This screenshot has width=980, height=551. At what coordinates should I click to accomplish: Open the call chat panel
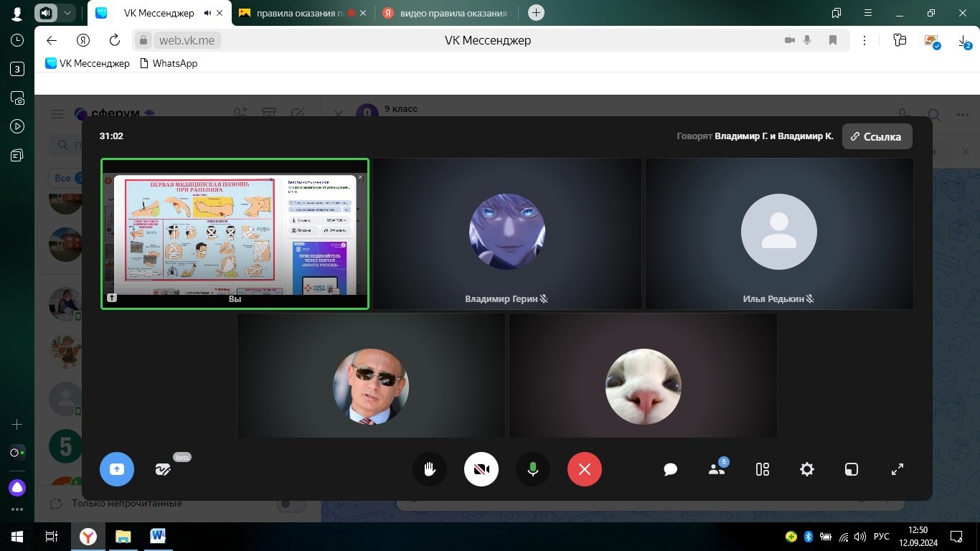point(671,469)
